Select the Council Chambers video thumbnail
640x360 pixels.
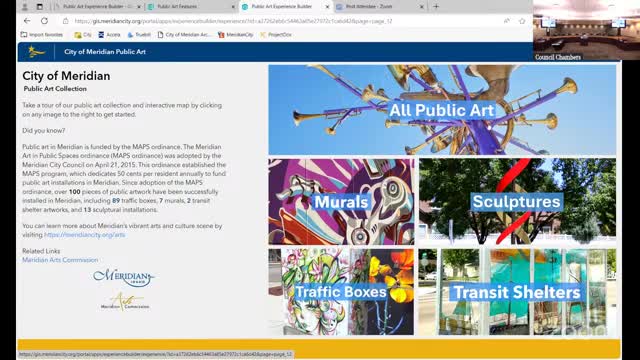point(586,31)
